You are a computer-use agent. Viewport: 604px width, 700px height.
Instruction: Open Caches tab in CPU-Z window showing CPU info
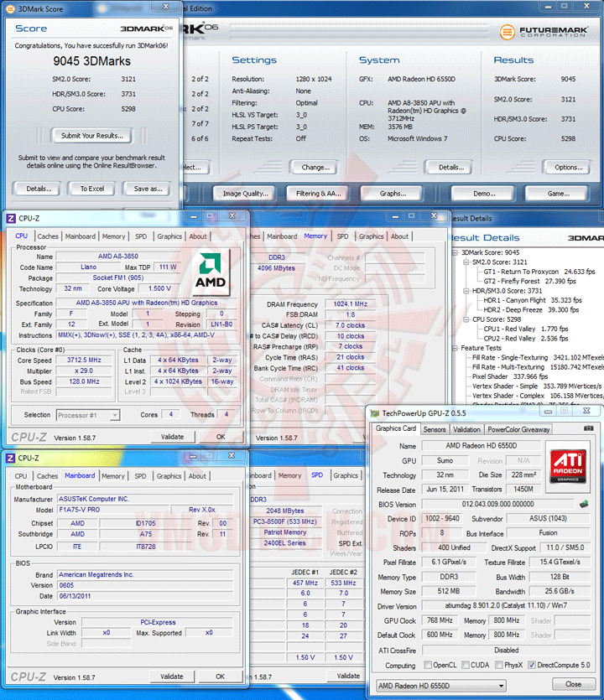(48, 236)
